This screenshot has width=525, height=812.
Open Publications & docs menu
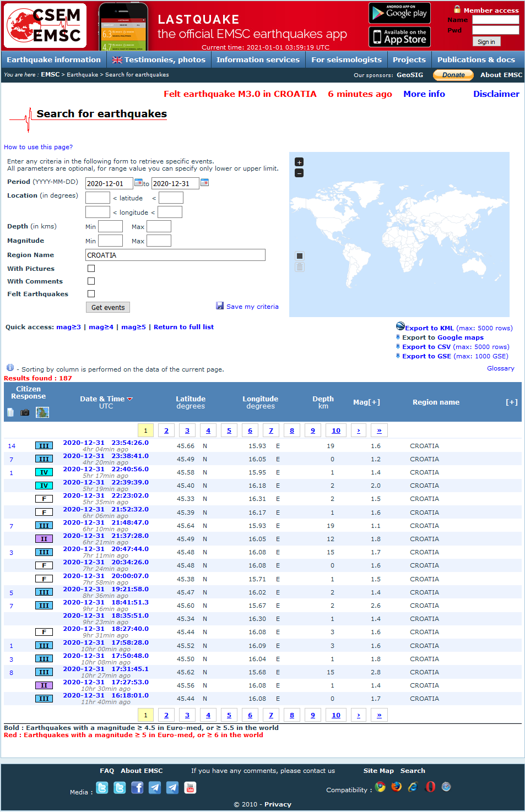click(477, 59)
